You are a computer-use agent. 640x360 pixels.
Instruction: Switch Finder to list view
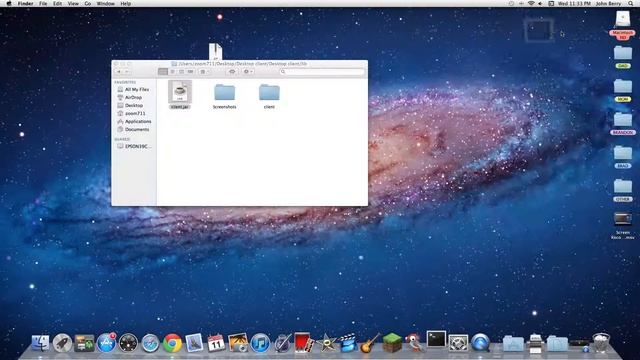(172, 71)
